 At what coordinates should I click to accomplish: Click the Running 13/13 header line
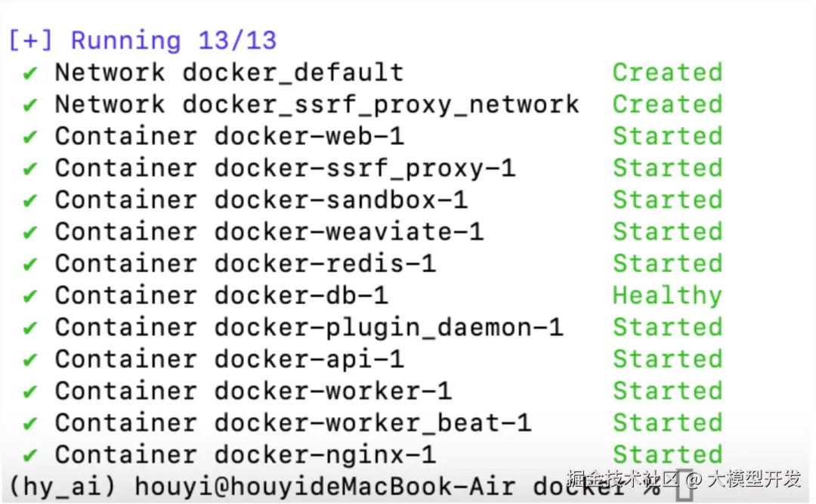142,40
